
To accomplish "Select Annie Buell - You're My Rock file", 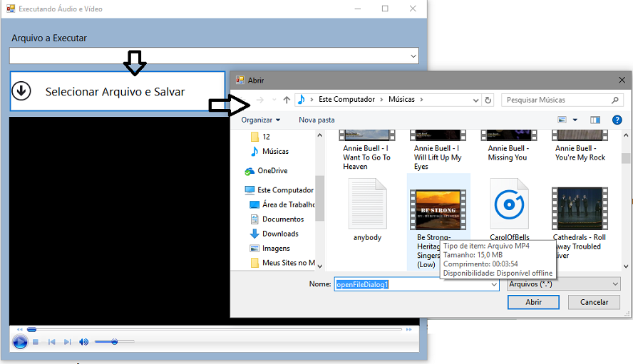I will coord(580,146).
